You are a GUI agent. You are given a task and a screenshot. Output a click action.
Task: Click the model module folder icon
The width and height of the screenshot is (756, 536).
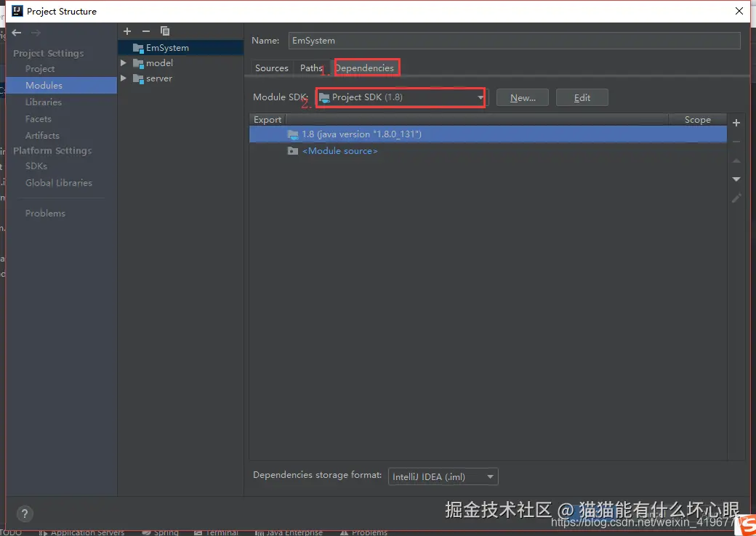tap(138, 63)
